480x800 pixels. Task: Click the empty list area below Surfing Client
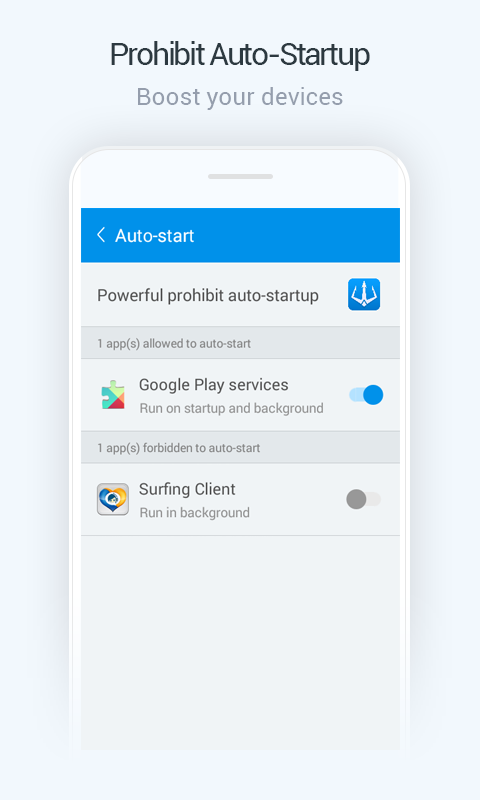[240, 643]
